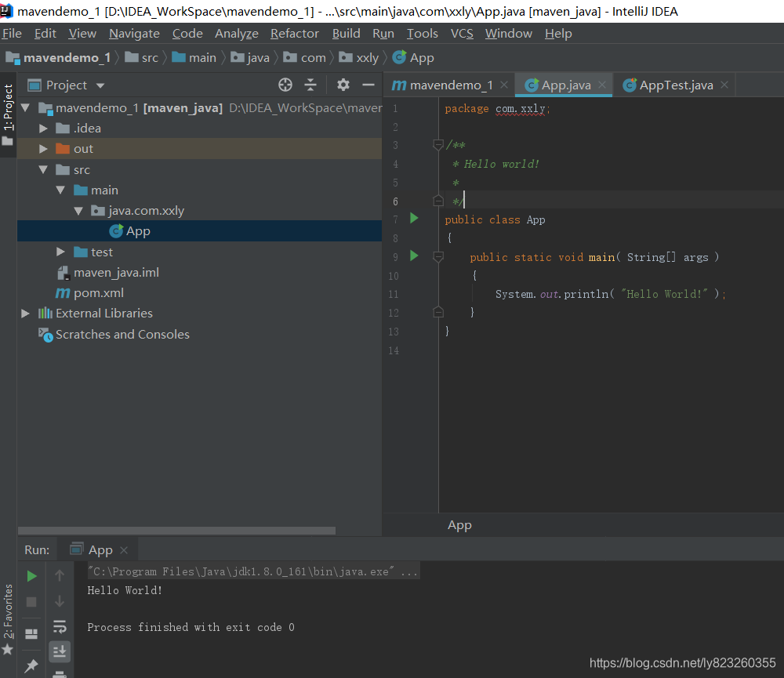
Task: Toggle scroll to end in the Run console
Action: click(60, 651)
